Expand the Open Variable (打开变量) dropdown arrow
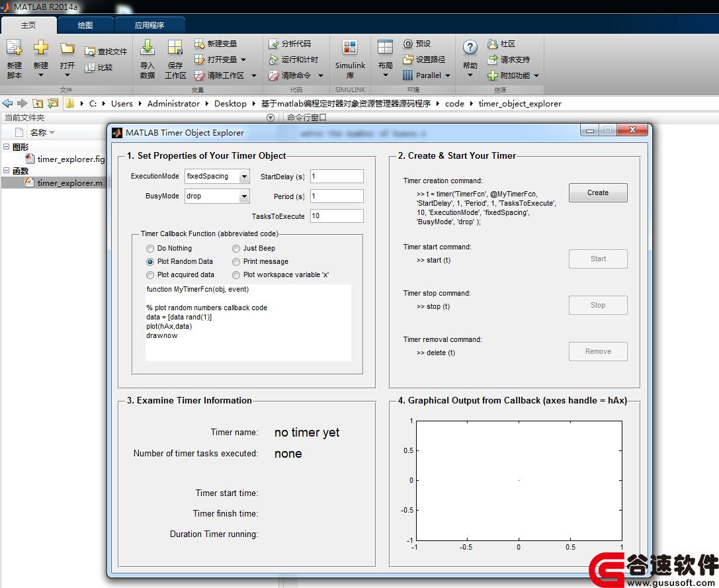The image size is (719, 588). point(243,60)
